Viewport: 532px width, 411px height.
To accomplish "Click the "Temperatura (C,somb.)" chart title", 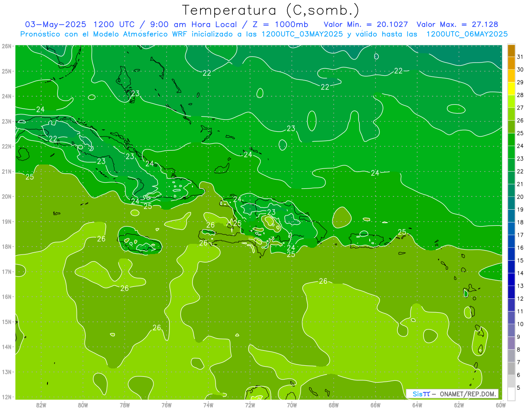I will [270, 11].
